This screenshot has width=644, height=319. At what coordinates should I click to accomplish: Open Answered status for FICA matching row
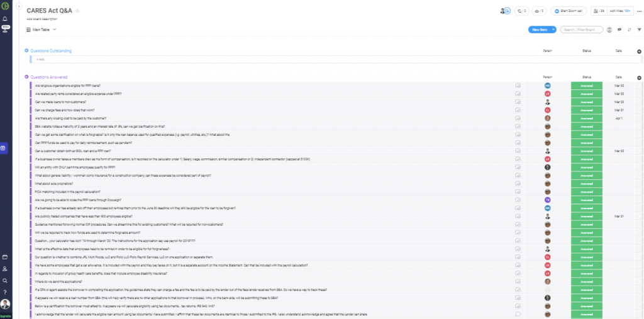point(587,192)
